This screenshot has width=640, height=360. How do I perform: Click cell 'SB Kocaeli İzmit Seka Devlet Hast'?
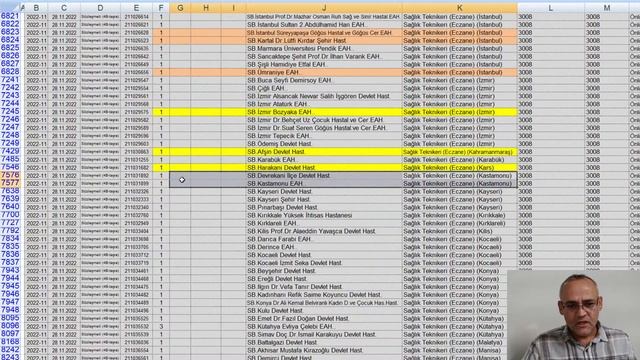324,263
